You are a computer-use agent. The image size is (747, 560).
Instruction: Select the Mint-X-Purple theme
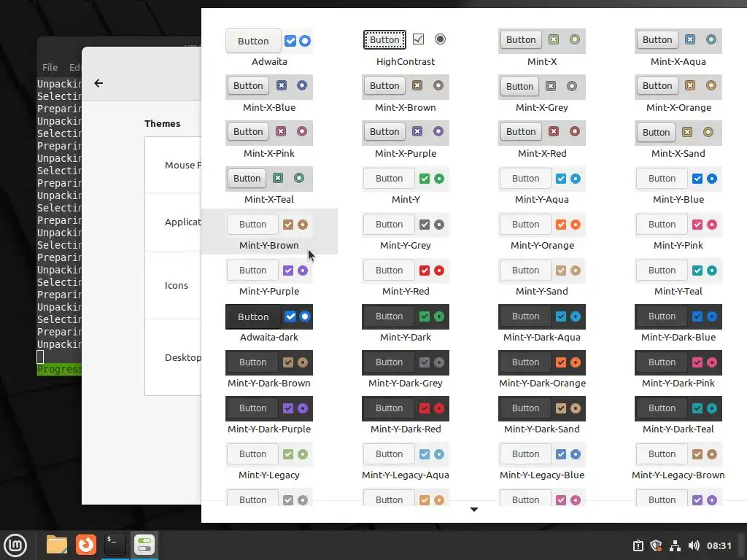[406, 140]
